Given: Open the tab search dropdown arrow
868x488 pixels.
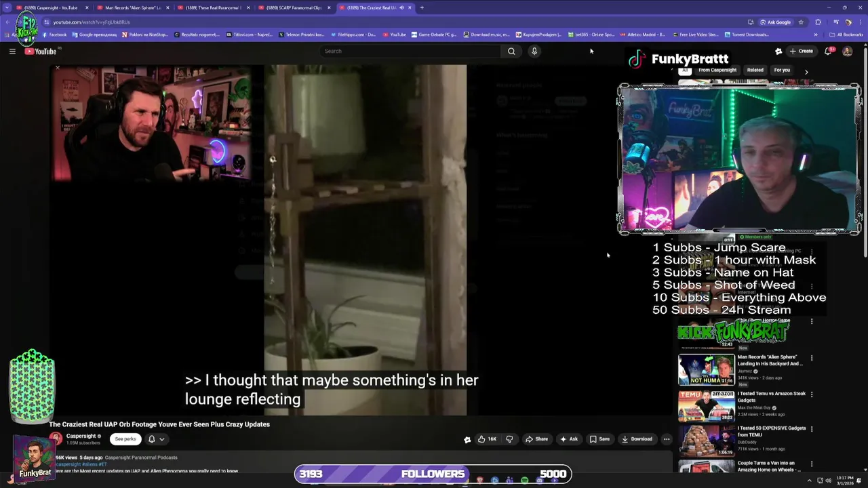Looking at the screenshot, I should [x=7, y=7].
